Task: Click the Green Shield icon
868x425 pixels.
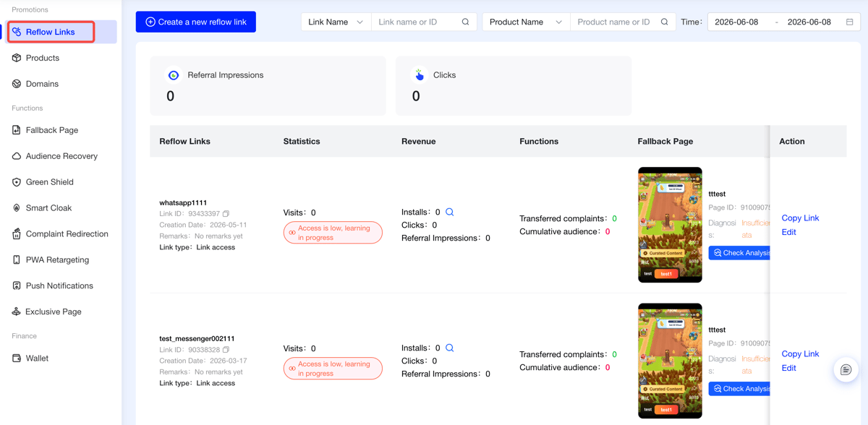Action: click(x=17, y=182)
